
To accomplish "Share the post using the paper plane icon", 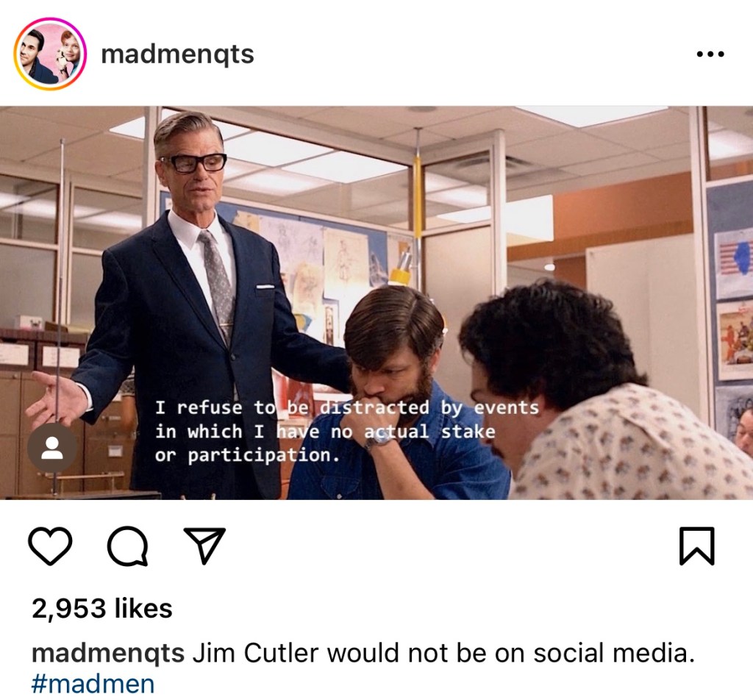I will (204, 546).
